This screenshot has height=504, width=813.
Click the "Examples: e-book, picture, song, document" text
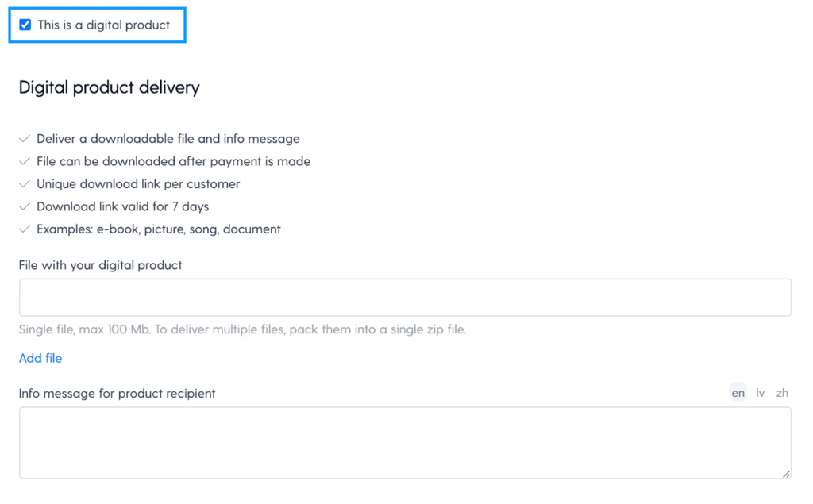click(x=159, y=229)
